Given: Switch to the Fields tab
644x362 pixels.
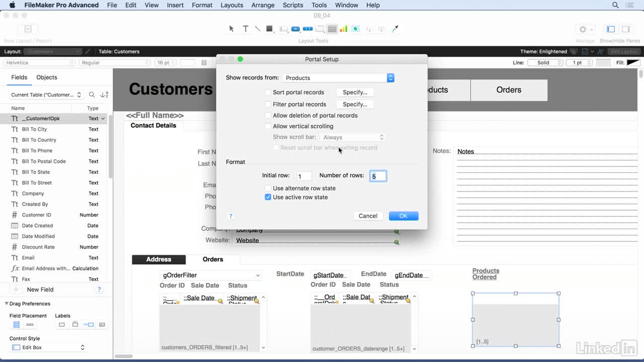Looking at the screenshot, I should click(19, 77).
